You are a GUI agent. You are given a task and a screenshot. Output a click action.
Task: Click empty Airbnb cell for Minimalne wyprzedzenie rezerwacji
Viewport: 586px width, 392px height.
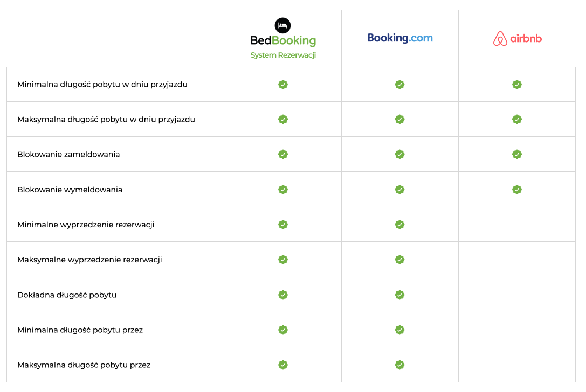tap(517, 225)
